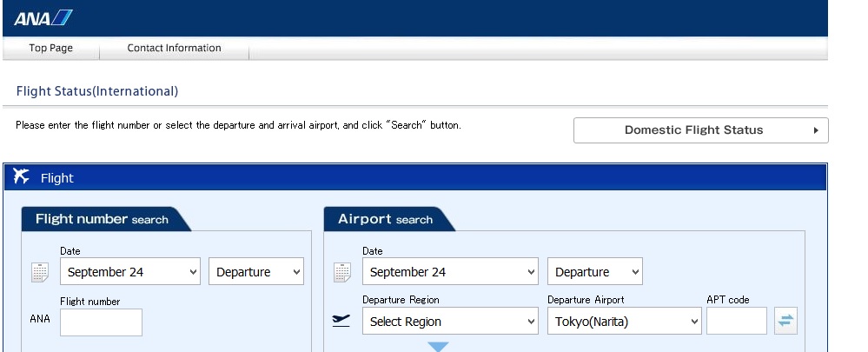
Task: Click the airplane icon in Flight header
Action: tap(23, 177)
